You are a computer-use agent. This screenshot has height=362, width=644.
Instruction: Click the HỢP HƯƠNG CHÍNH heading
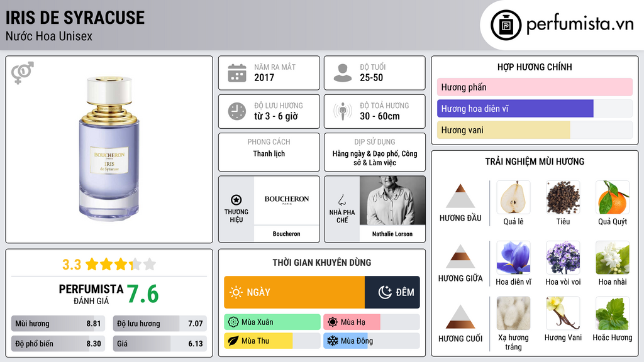coord(535,67)
